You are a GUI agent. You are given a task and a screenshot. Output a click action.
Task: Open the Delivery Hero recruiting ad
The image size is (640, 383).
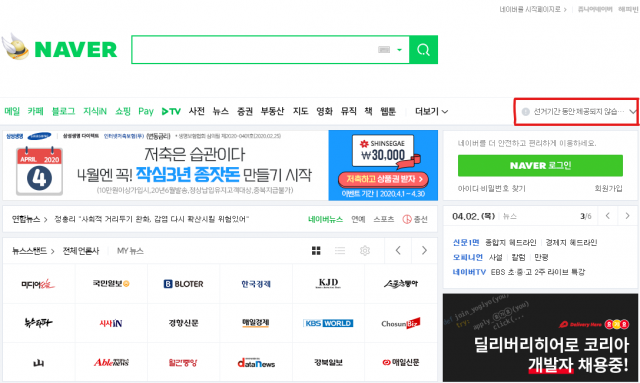(x=540, y=338)
